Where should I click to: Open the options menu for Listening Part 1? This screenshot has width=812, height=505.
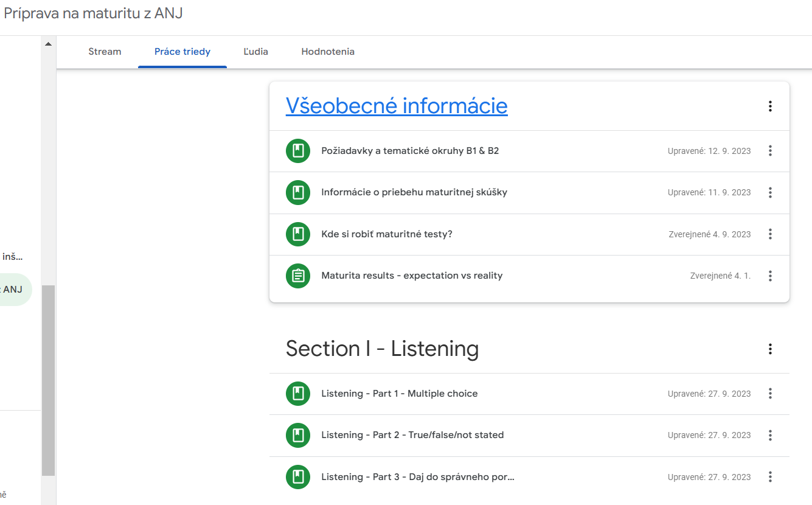[770, 394]
